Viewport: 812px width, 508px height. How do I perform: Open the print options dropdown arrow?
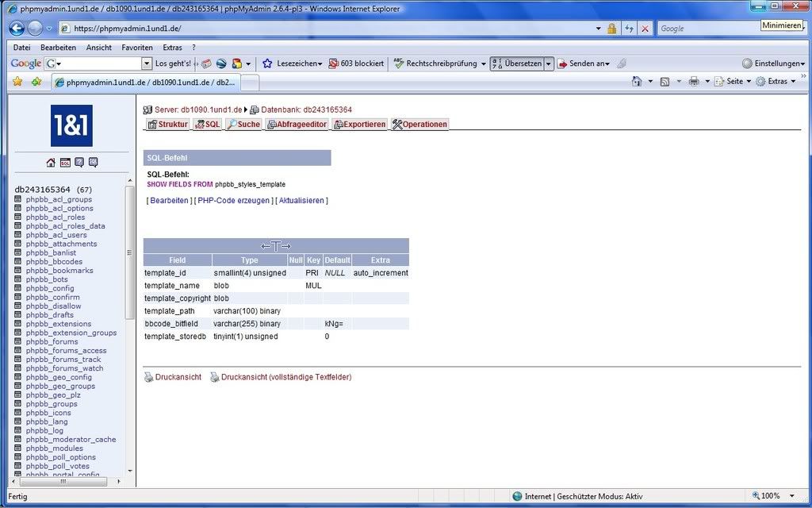tap(707, 82)
